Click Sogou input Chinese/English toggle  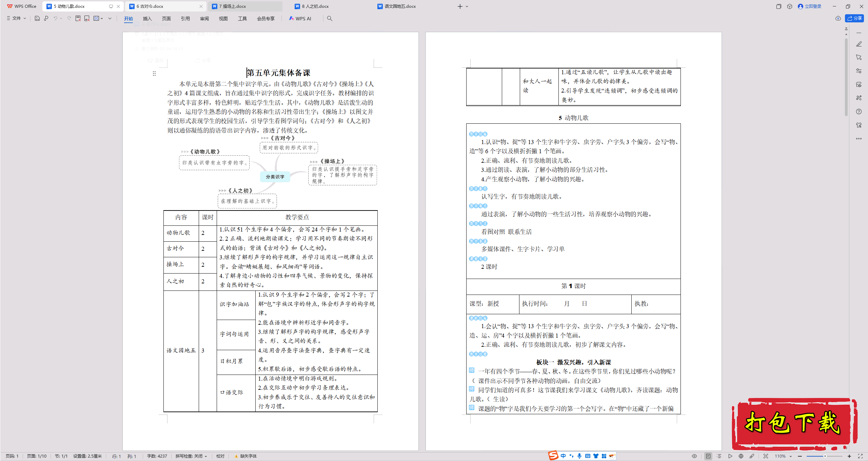pyautogui.click(x=563, y=456)
